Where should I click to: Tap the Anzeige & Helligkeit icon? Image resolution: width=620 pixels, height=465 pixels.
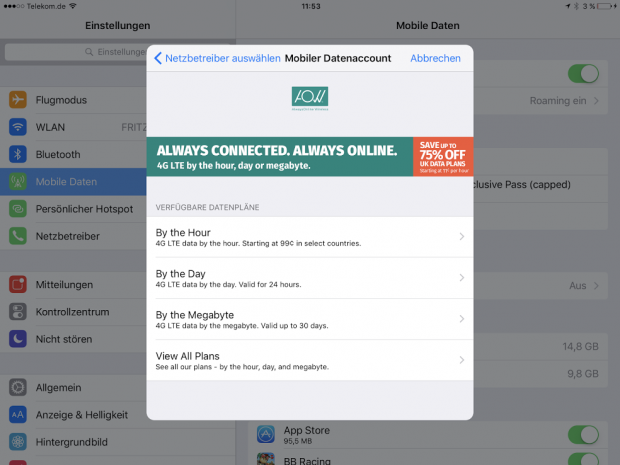coord(18,414)
